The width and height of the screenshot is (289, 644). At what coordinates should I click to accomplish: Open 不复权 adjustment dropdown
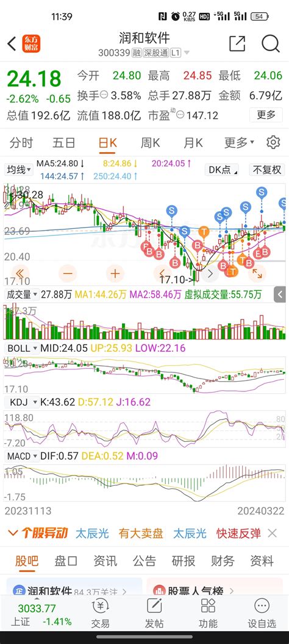point(267,170)
